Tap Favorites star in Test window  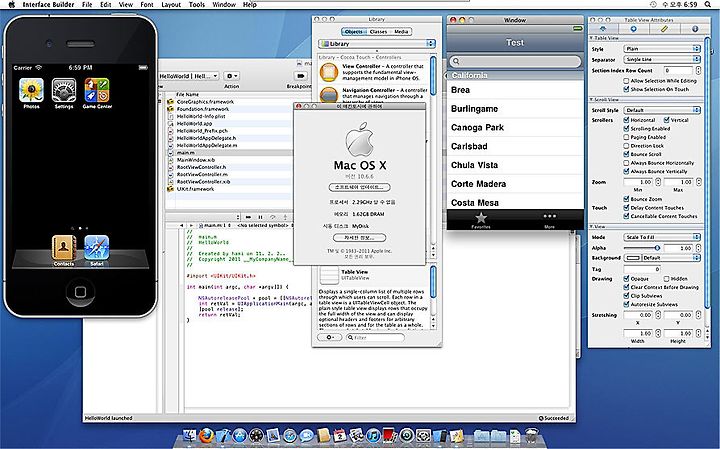[x=481, y=219]
